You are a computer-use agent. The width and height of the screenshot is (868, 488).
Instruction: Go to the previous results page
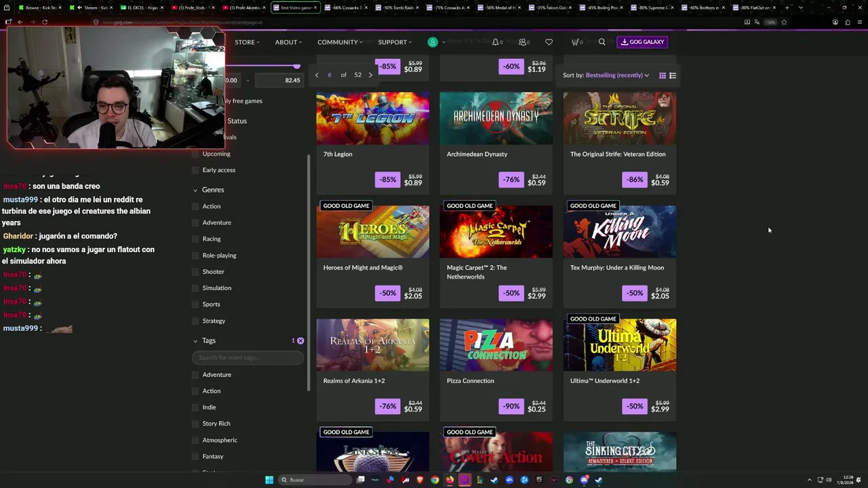pos(317,75)
